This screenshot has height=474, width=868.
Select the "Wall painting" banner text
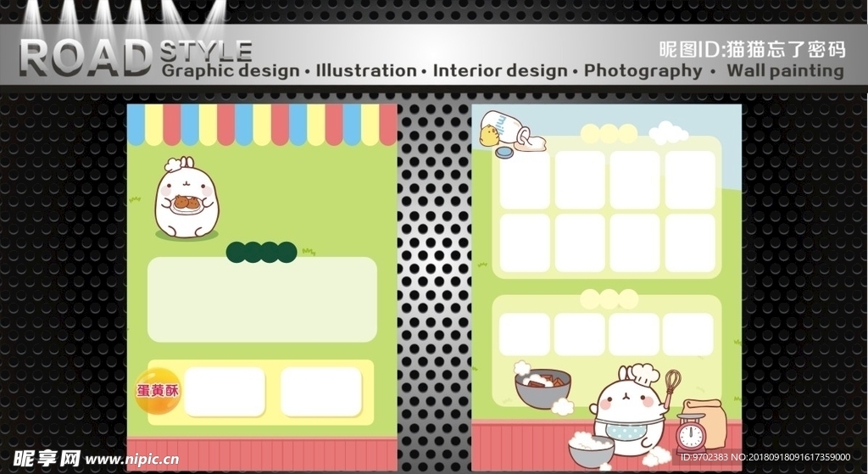click(x=785, y=71)
